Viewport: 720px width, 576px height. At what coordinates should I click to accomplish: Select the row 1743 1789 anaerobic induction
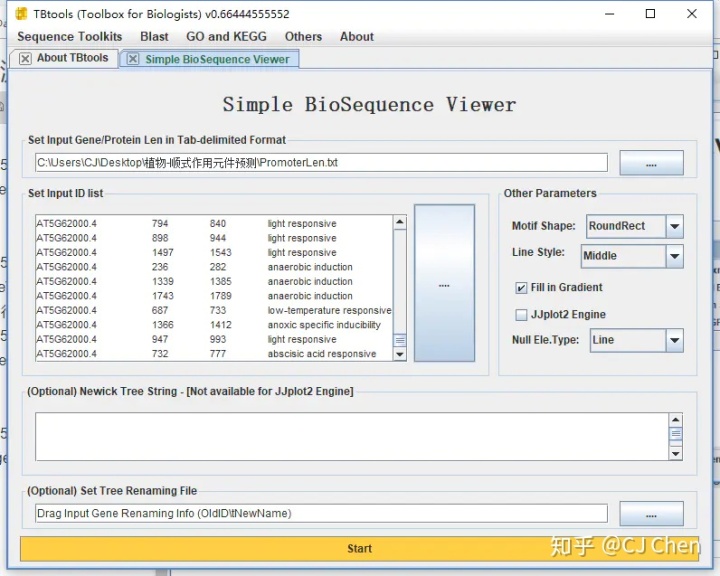coord(214,296)
